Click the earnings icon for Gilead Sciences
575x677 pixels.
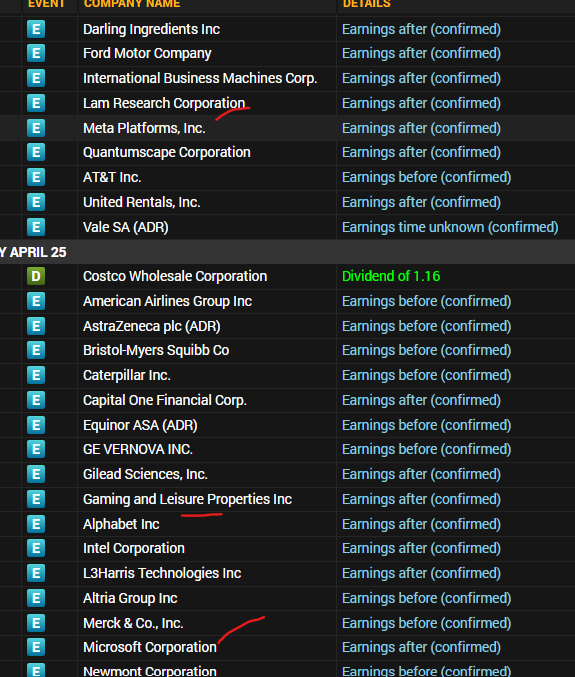(x=36, y=475)
